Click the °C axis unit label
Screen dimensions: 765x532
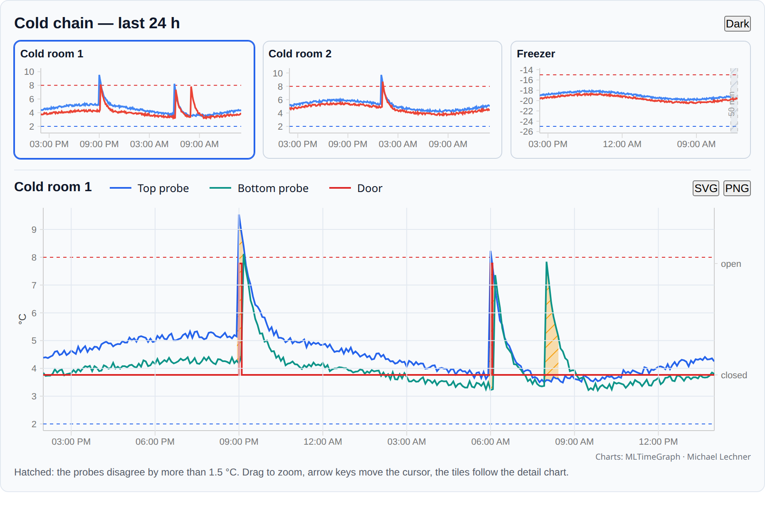(22, 319)
